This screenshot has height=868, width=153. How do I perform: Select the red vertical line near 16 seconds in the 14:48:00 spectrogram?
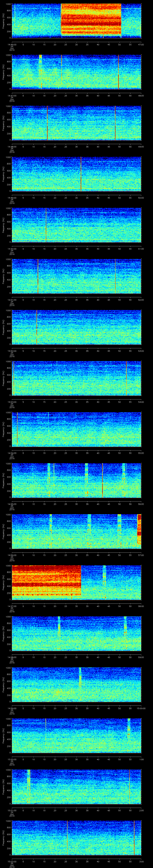47,123
